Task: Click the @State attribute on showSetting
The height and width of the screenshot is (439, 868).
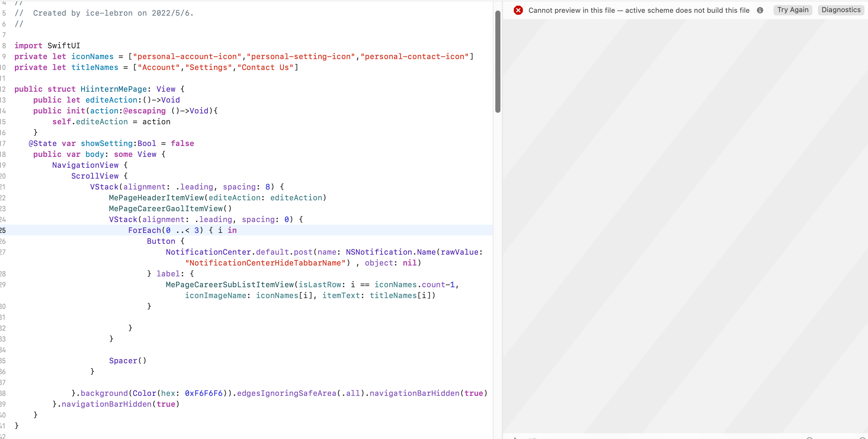Action: pos(42,143)
